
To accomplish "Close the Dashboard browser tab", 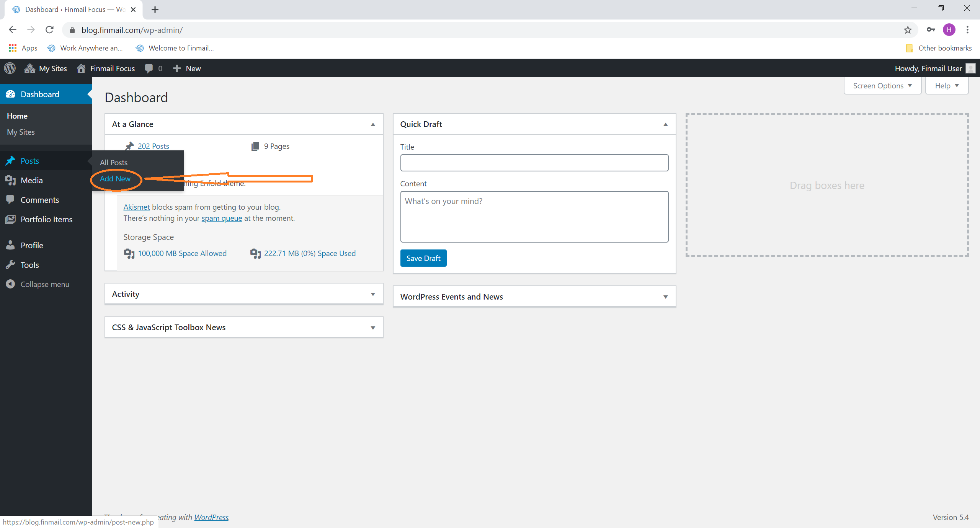I will coord(133,10).
